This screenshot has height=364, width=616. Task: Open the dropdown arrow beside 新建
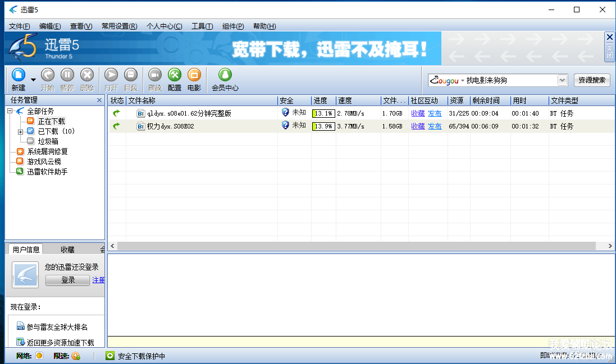pyautogui.click(x=33, y=80)
